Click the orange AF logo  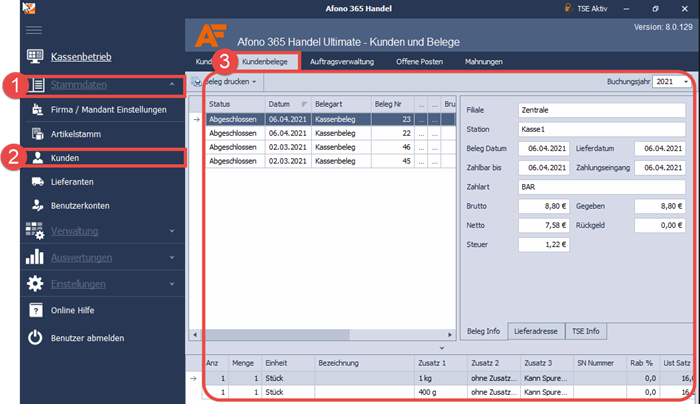pyautogui.click(x=210, y=36)
